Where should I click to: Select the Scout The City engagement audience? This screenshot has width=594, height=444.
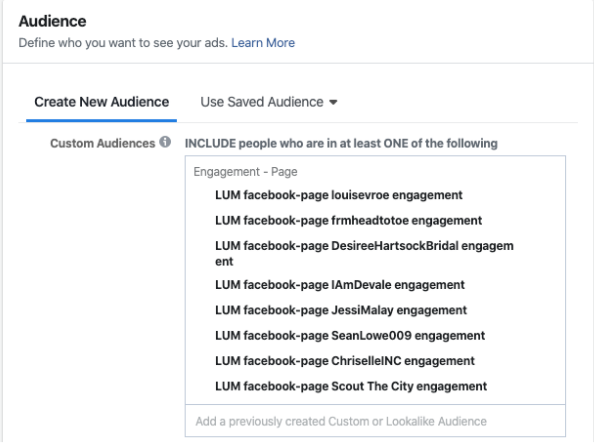[351, 386]
